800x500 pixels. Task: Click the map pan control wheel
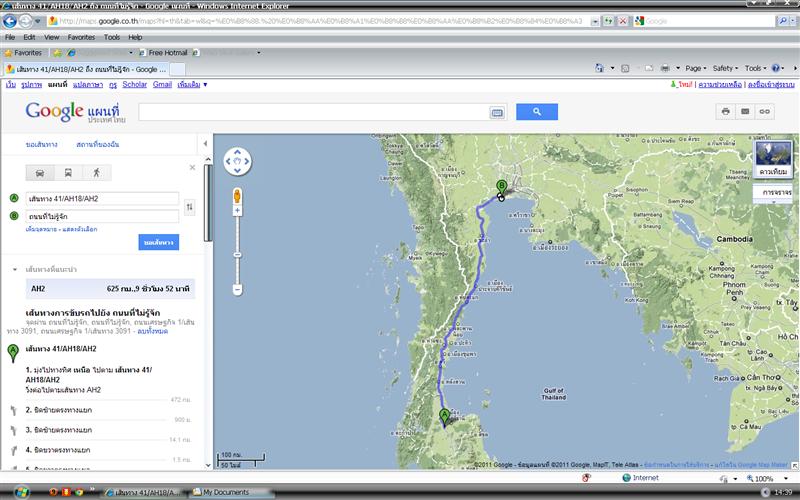pyautogui.click(x=237, y=160)
